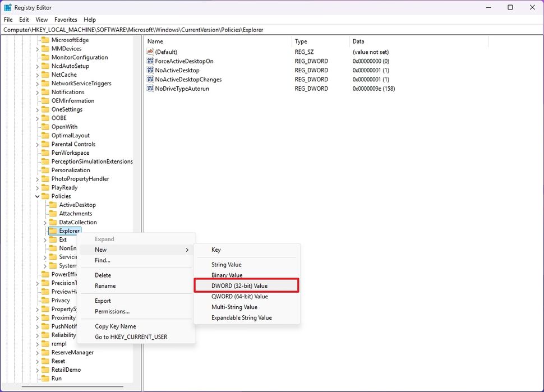Click the DWORD icon beside NoActiveDesktop
The width and height of the screenshot is (544, 392).
click(149, 70)
